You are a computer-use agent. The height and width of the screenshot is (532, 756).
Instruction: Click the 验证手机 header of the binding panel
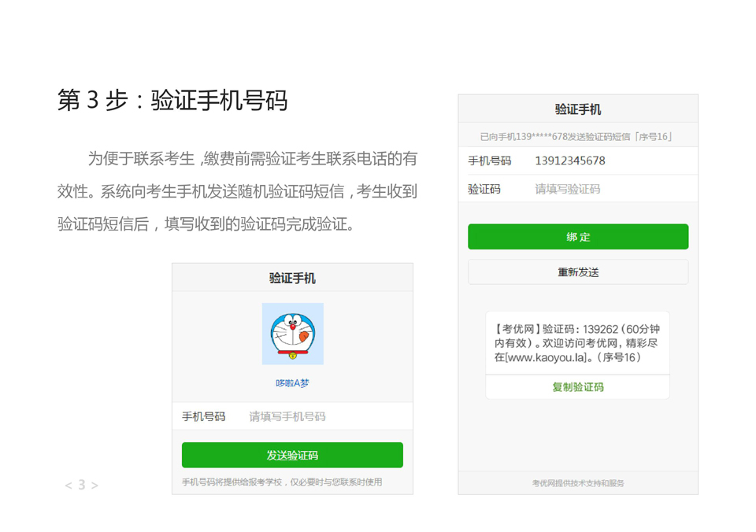[578, 109]
